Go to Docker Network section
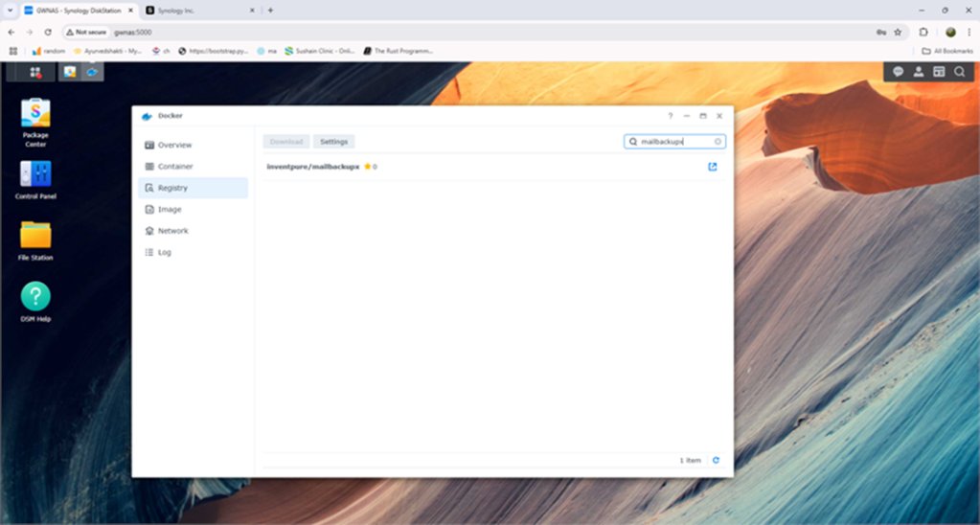The width and height of the screenshot is (980, 525). 193,231
